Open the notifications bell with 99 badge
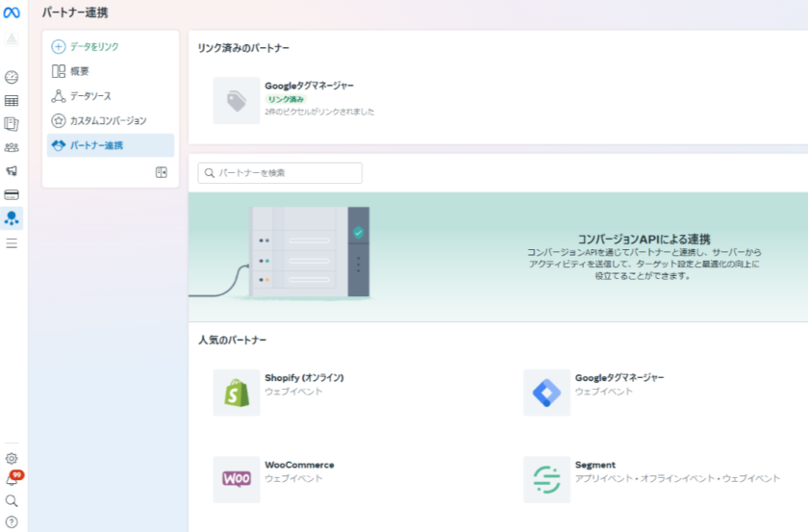The width and height of the screenshot is (808, 532). click(13, 479)
